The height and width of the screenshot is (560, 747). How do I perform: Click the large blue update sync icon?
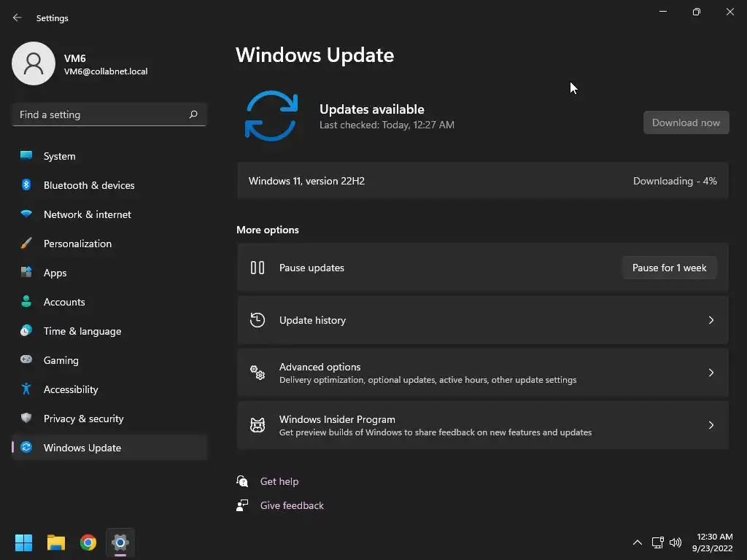271,116
